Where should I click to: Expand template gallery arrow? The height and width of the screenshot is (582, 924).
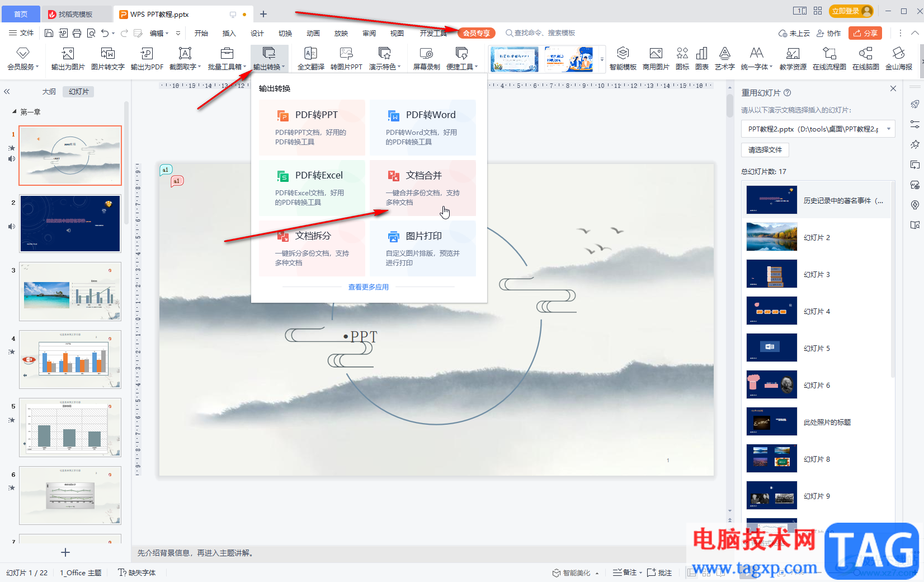point(602,59)
